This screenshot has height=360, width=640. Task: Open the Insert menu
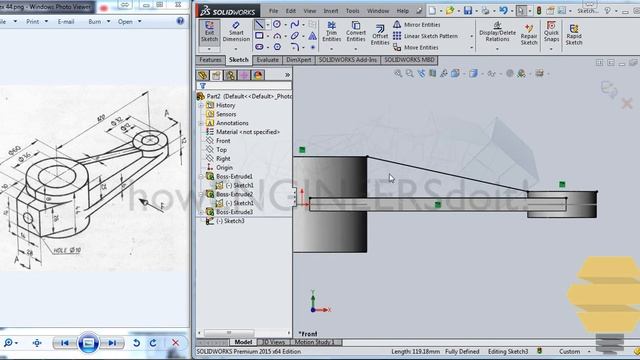(x=331, y=11)
